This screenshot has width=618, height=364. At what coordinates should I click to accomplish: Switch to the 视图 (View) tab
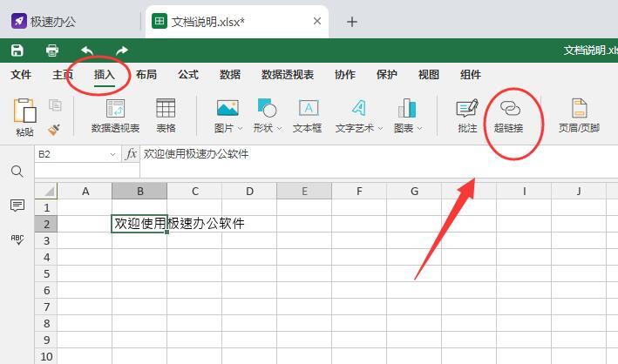(x=429, y=75)
